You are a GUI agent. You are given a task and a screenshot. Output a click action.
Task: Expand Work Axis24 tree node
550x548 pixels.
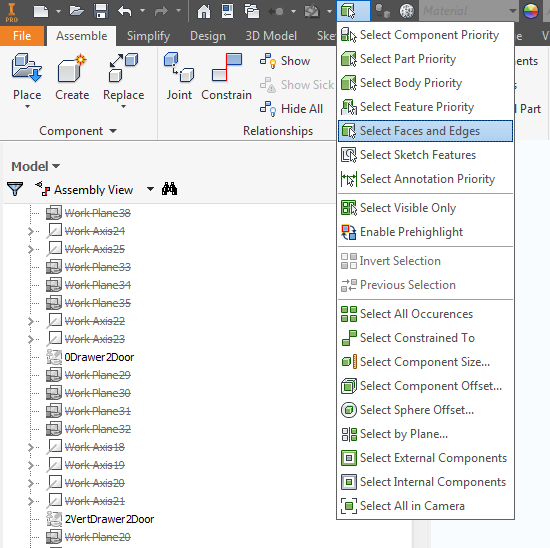coord(31,231)
